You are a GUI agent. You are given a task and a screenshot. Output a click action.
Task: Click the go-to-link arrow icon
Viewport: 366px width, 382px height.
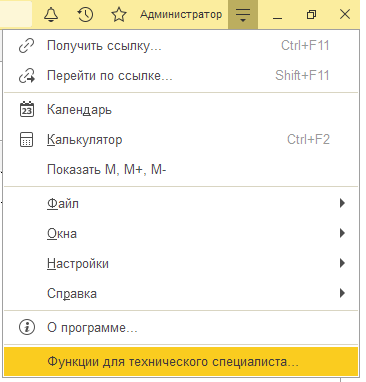coord(26,76)
